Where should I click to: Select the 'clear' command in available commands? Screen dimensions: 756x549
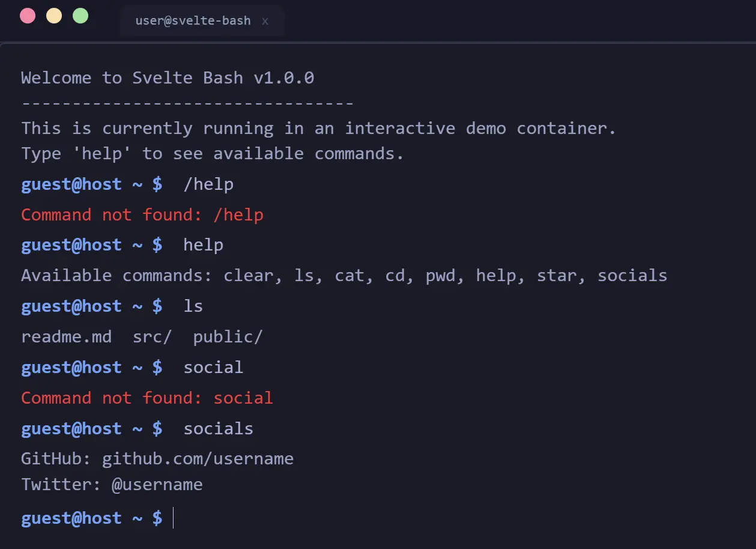tap(250, 275)
